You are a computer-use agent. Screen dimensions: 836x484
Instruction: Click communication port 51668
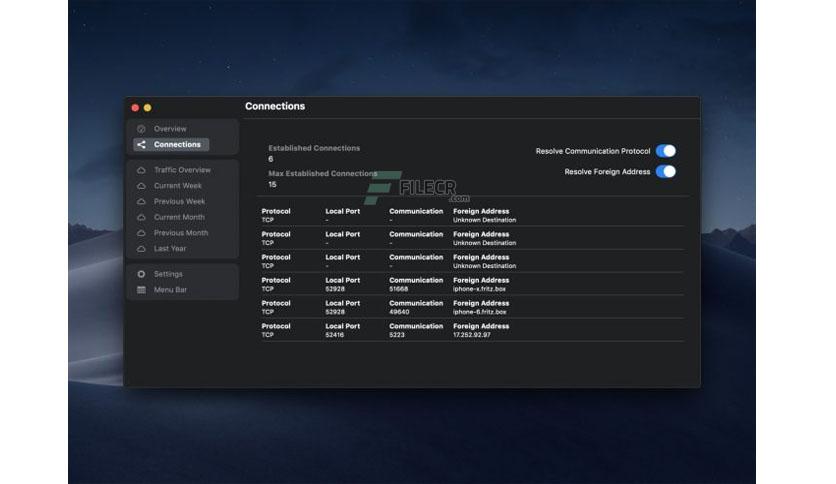pos(398,289)
